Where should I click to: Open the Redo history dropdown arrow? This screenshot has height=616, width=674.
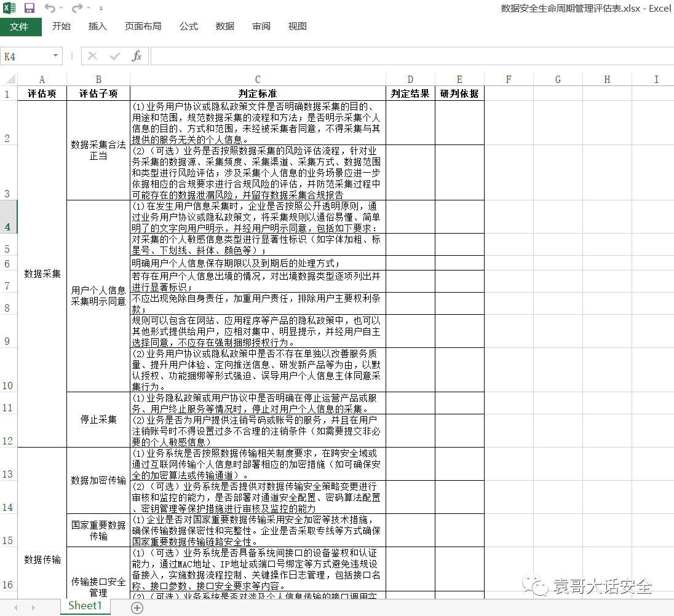(89, 8)
